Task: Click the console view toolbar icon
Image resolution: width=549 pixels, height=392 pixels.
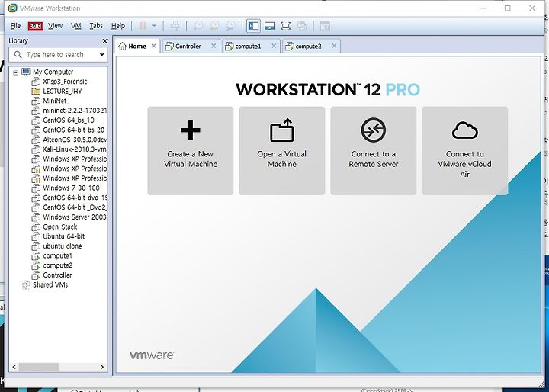Action: point(325,26)
